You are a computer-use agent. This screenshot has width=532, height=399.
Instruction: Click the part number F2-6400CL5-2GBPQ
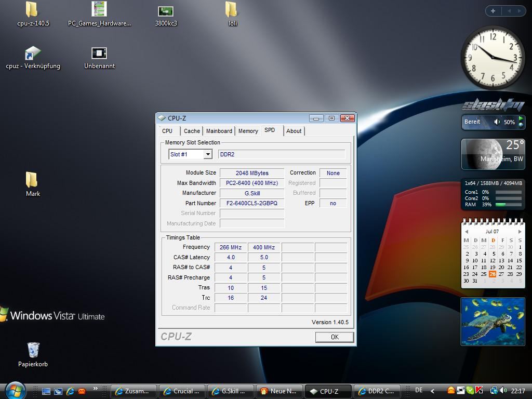(x=252, y=203)
